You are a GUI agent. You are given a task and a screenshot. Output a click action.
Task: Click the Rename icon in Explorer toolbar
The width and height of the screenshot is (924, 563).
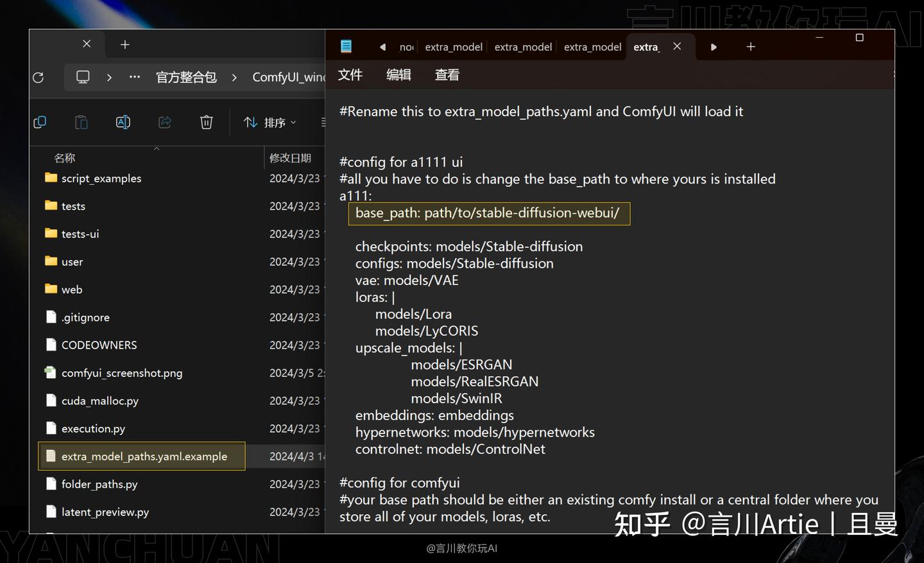[x=123, y=122]
